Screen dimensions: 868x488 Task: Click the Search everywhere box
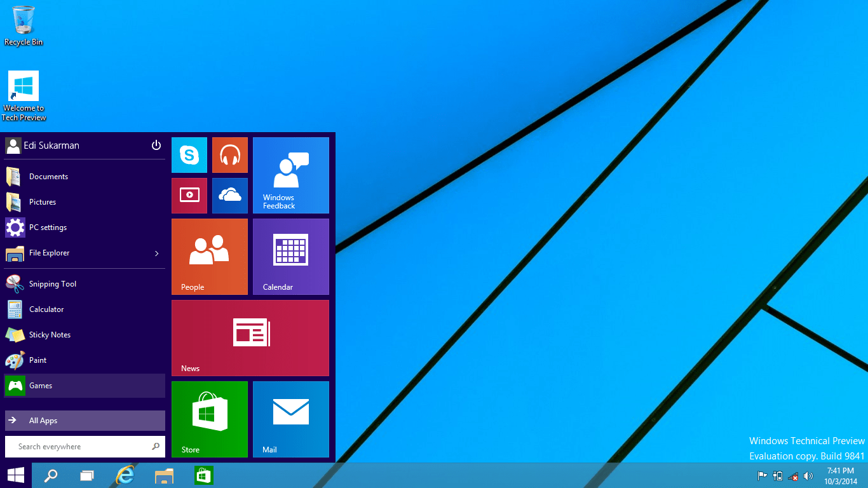point(79,447)
